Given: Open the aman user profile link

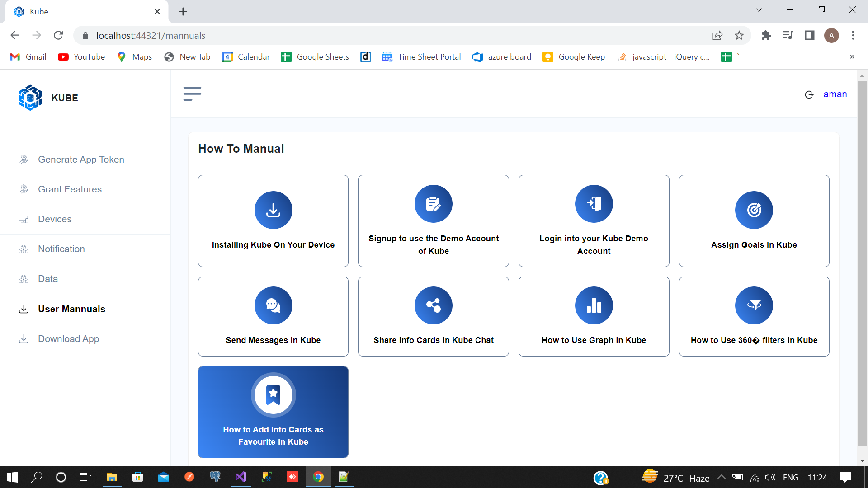Looking at the screenshot, I should (x=835, y=94).
